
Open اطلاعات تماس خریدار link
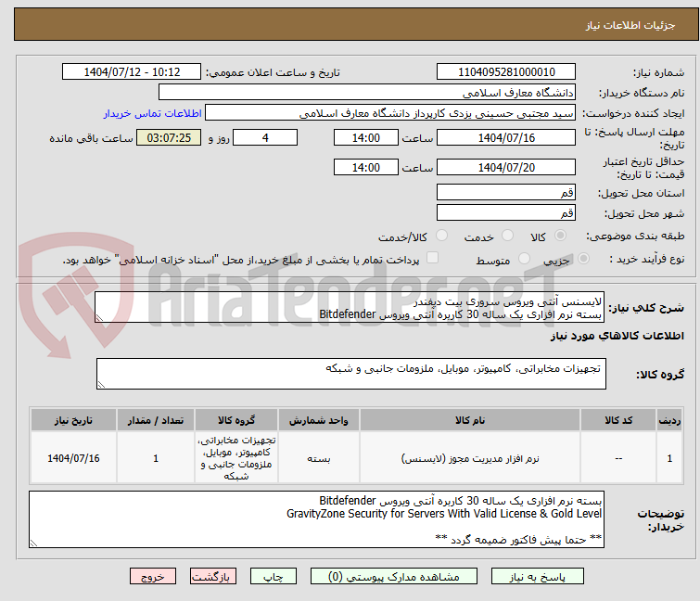[x=153, y=113]
